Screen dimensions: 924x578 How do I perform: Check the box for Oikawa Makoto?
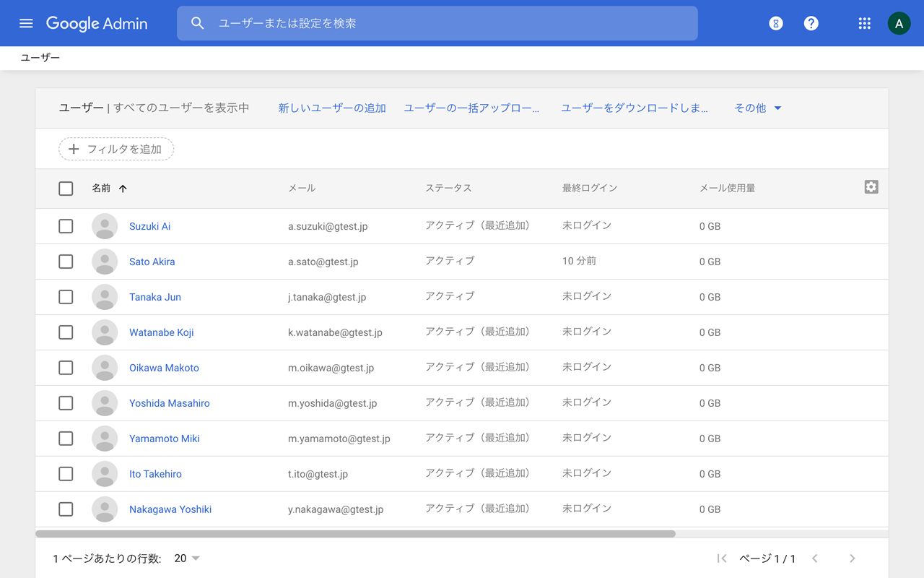pyautogui.click(x=66, y=368)
